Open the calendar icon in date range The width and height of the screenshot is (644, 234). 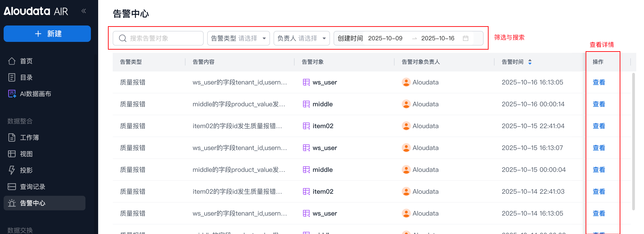pos(465,38)
